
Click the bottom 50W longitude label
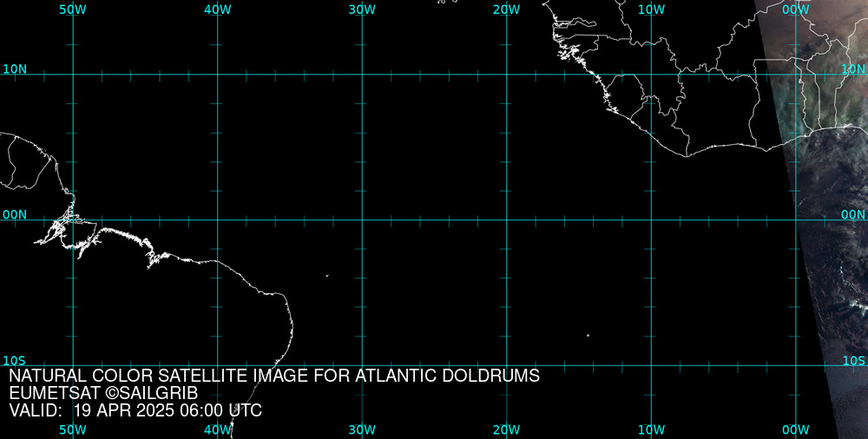73,429
